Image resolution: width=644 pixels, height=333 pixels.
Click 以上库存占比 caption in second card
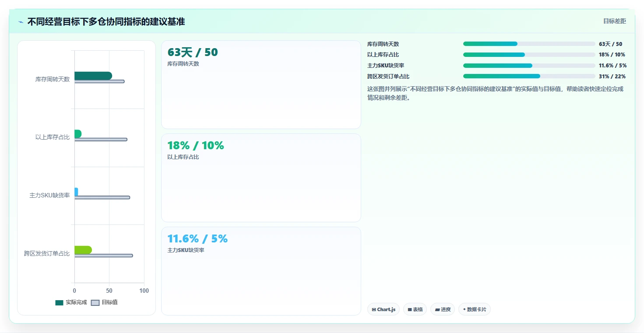coord(183,157)
